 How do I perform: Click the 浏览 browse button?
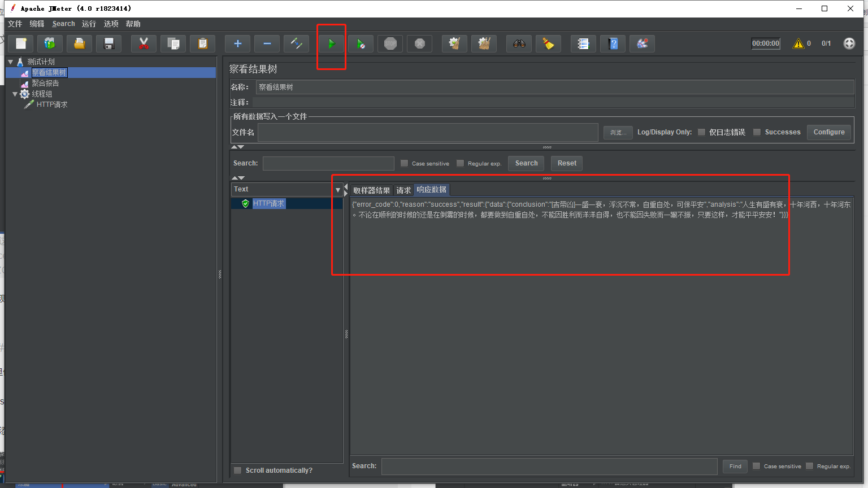coord(618,132)
